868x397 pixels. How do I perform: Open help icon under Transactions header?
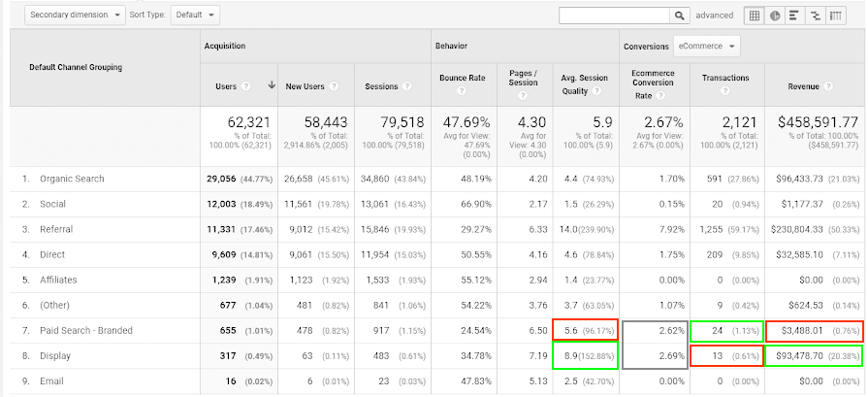725,91
